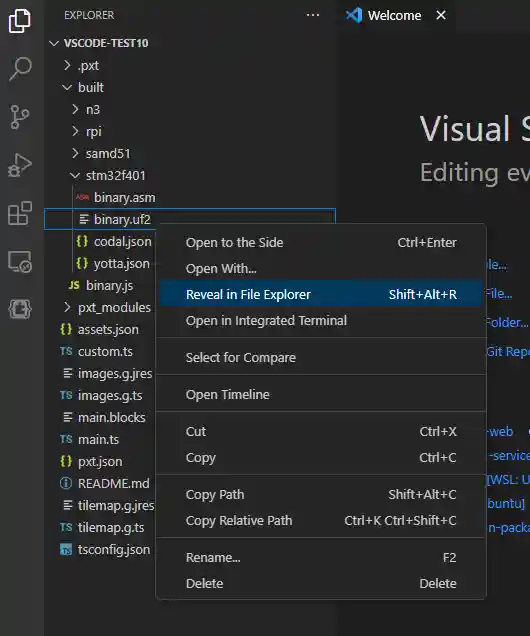Screen dimensions: 530x636
Task: Open the Extensions view icon
Action: pos(19,213)
